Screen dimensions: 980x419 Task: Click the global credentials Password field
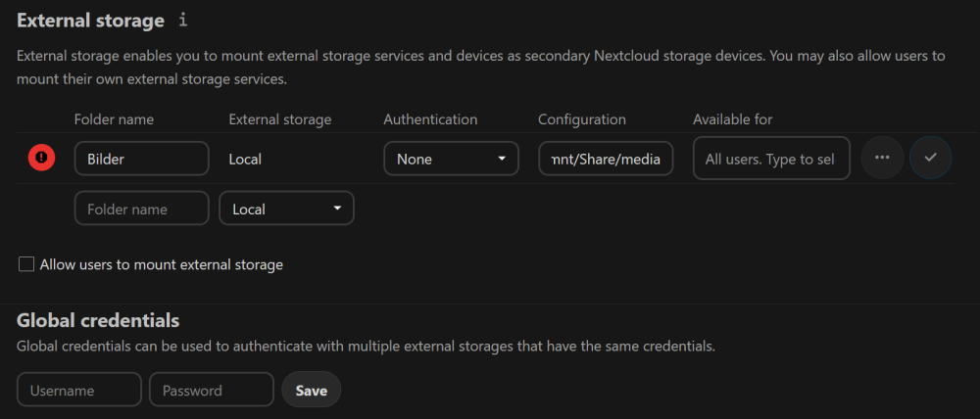(212, 390)
